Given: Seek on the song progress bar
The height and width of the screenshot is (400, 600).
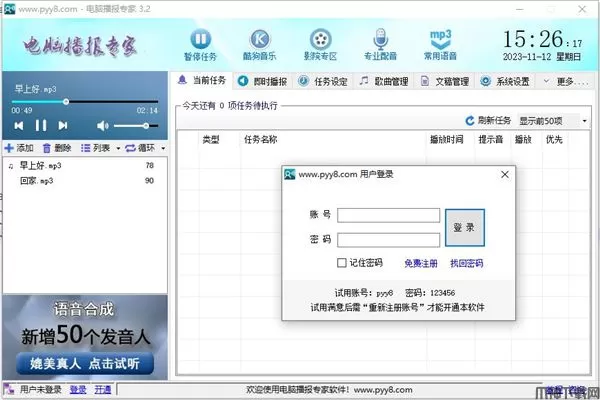Looking at the screenshot, I should click(85, 102).
